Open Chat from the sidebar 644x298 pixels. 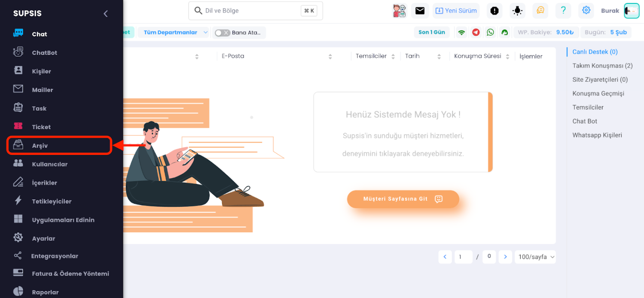40,34
